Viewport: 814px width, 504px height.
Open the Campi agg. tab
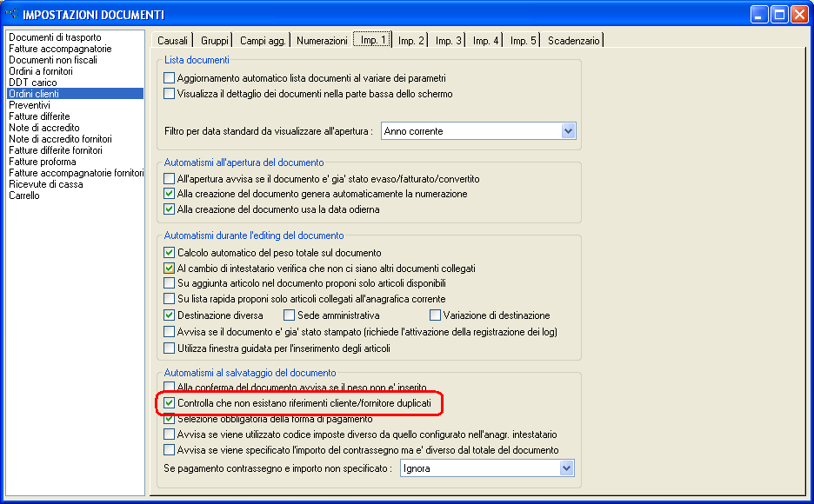263,41
